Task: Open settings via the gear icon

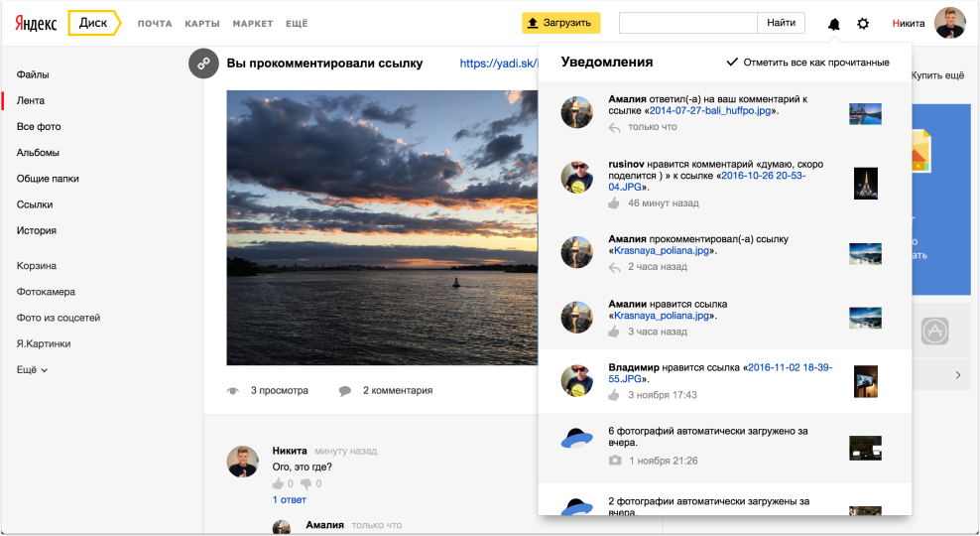Action: click(x=863, y=24)
